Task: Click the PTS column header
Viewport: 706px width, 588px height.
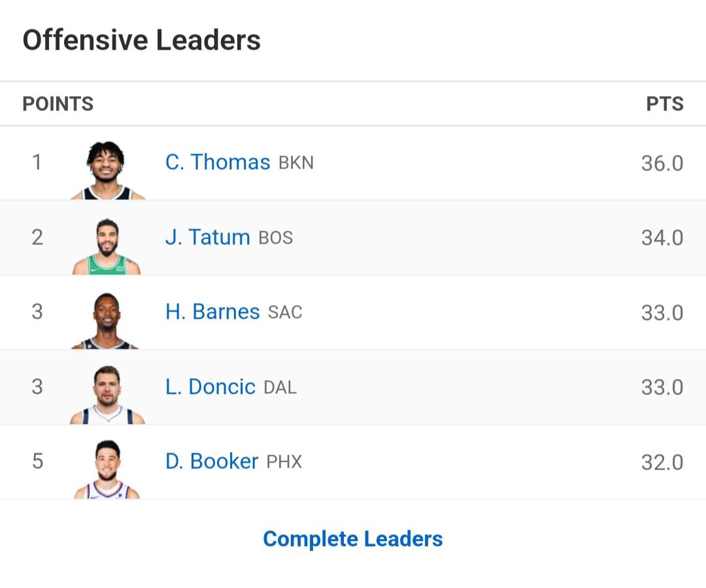Action: (x=664, y=104)
